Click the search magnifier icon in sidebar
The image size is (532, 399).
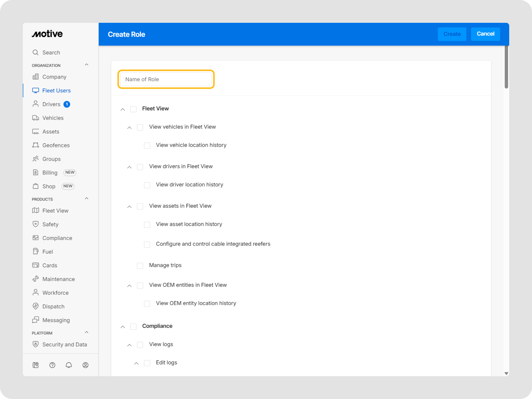(35, 52)
